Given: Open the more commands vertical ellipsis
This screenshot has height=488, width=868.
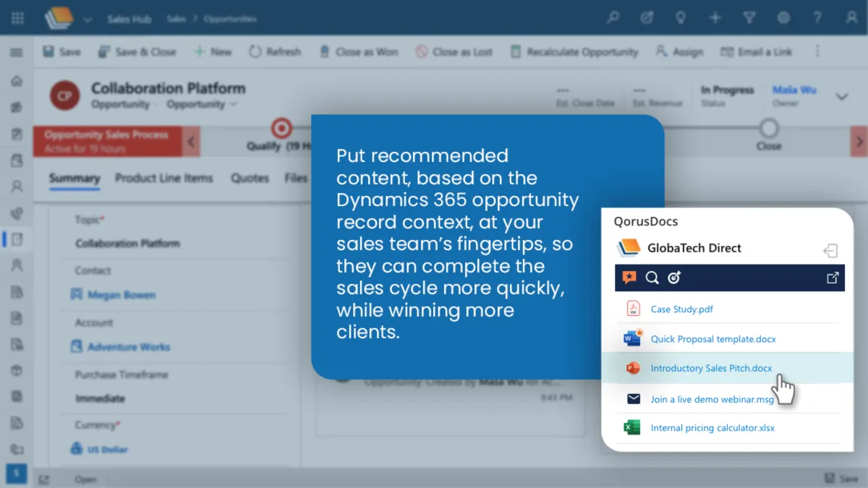Looking at the screenshot, I should [x=817, y=51].
